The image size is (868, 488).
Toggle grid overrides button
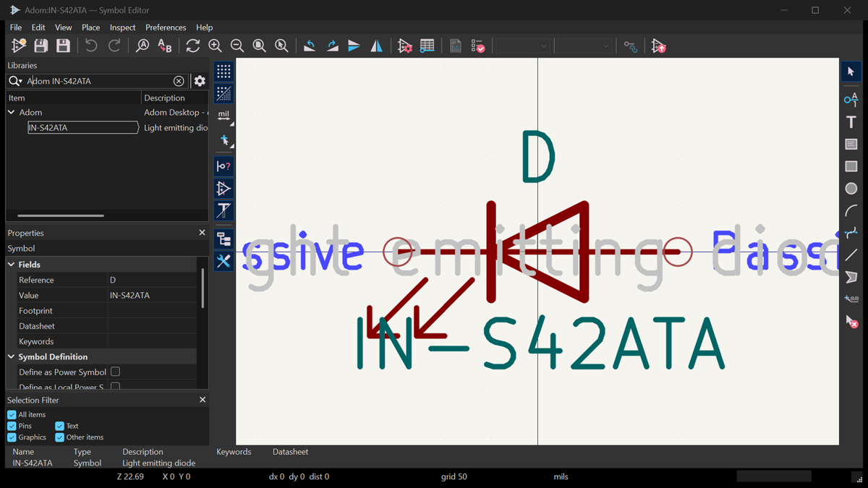click(x=224, y=93)
